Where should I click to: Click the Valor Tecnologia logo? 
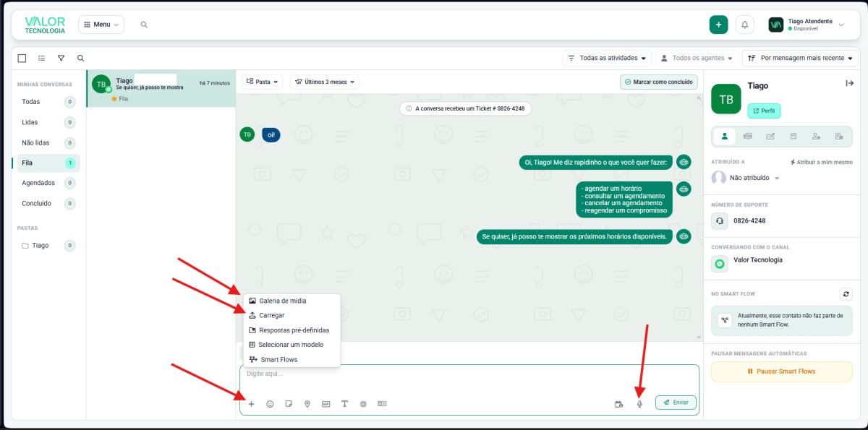click(45, 25)
